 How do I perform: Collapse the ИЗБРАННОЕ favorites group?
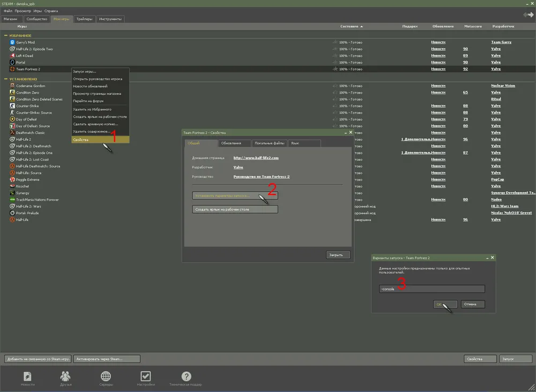click(6, 35)
